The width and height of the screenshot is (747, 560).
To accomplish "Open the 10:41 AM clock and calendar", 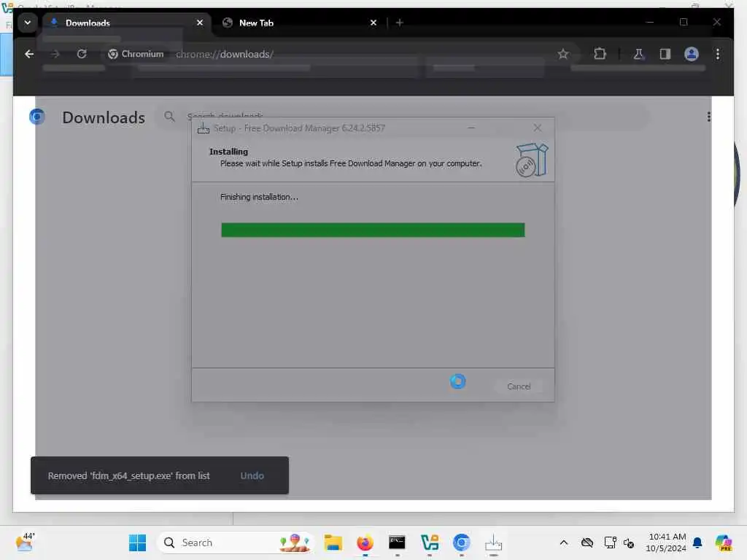I will 666,542.
